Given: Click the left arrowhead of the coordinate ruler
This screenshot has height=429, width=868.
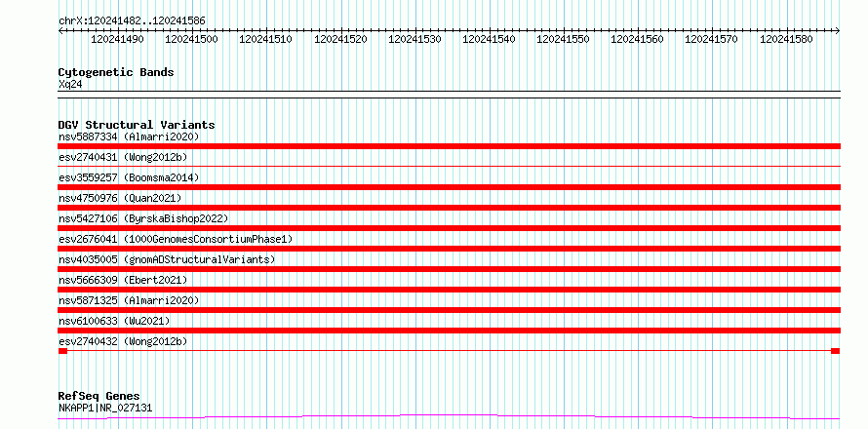Looking at the screenshot, I should point(60,31).
